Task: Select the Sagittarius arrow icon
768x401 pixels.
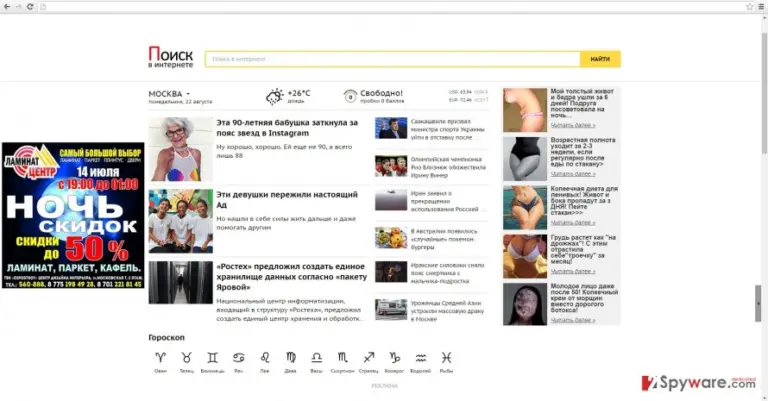Action: [368, 357]
